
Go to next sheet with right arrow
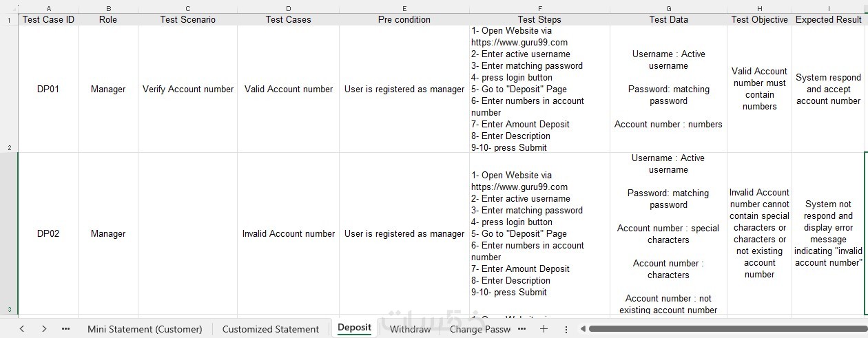coord(44,329)
